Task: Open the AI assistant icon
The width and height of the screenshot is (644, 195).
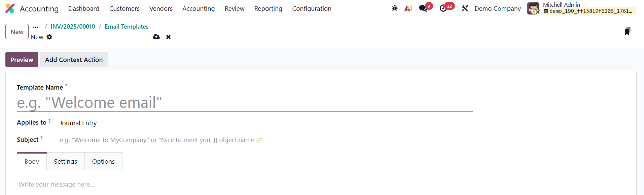Action: (x=408, y=8)
